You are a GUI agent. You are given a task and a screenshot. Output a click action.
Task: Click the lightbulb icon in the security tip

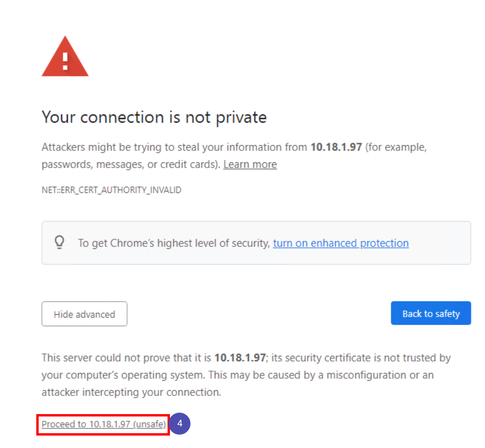tap(60, 242)
